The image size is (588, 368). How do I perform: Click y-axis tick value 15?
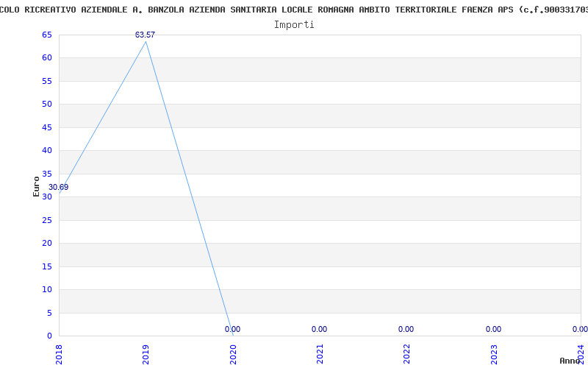point(47,266)
